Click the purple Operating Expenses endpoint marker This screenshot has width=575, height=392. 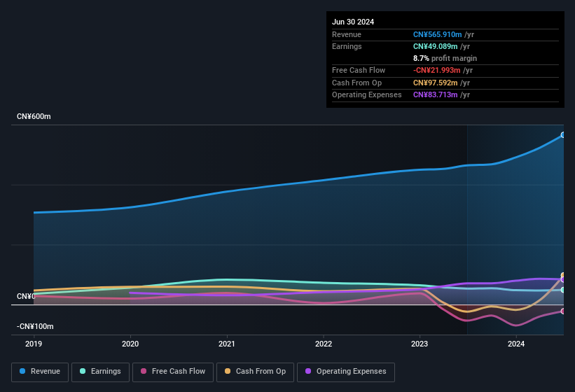tap(563, 279)
